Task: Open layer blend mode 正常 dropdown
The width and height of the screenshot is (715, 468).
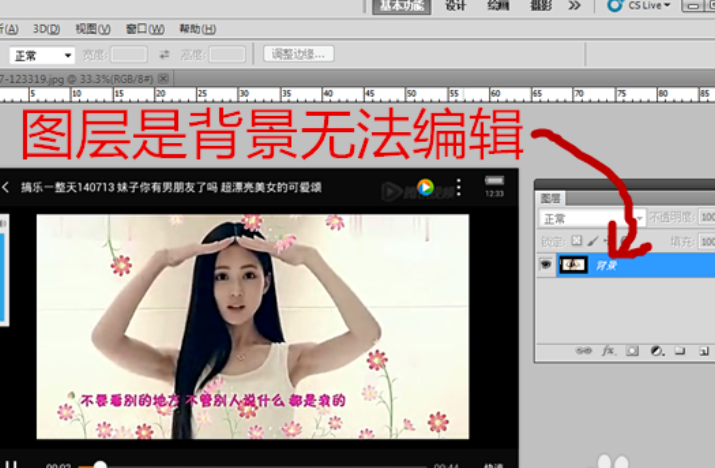Action: click(591, 218)
